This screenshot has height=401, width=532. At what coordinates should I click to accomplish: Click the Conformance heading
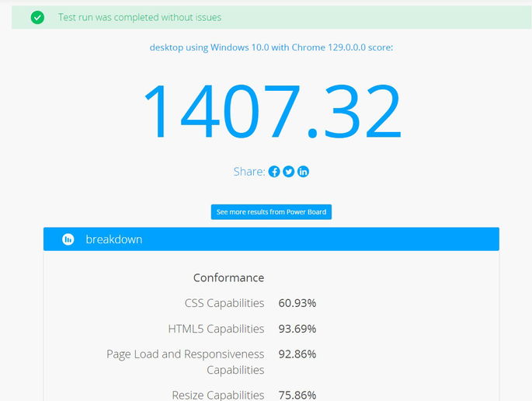click(x=228, y=277)
